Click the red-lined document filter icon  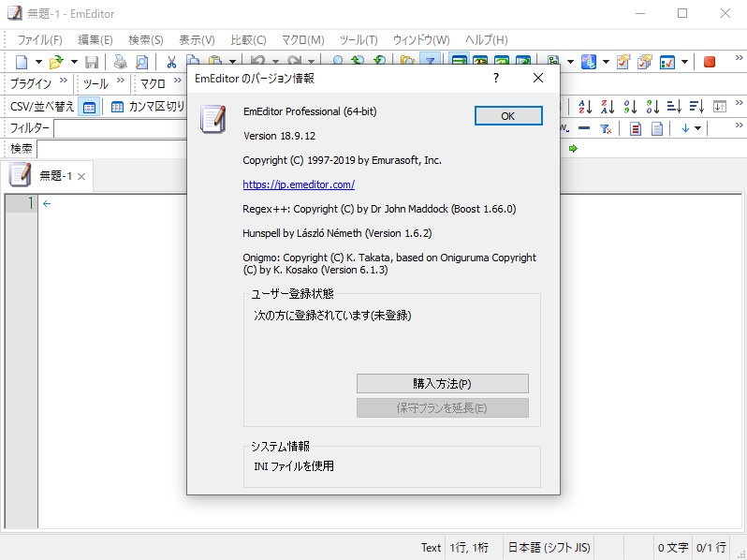tap(635, 128)
